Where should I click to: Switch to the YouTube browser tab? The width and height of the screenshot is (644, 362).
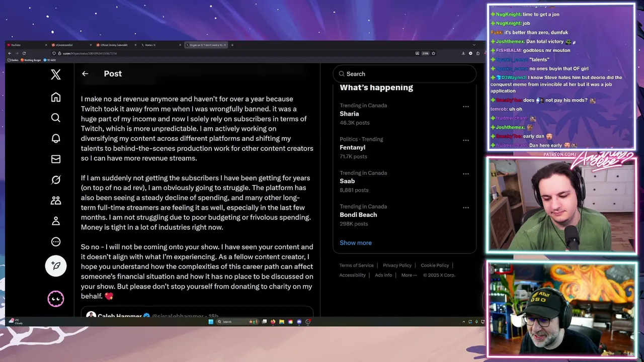pyautogui.click(x=26, y=45)
